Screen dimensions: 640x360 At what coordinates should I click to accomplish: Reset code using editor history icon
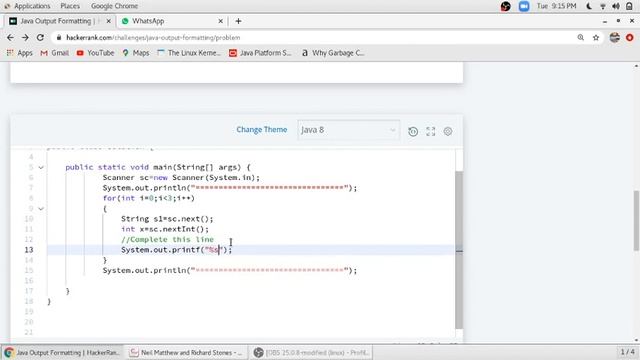coord(413,131)
